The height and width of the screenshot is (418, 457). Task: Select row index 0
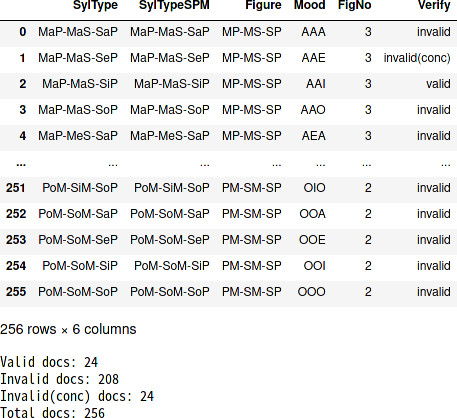point(23,32)
